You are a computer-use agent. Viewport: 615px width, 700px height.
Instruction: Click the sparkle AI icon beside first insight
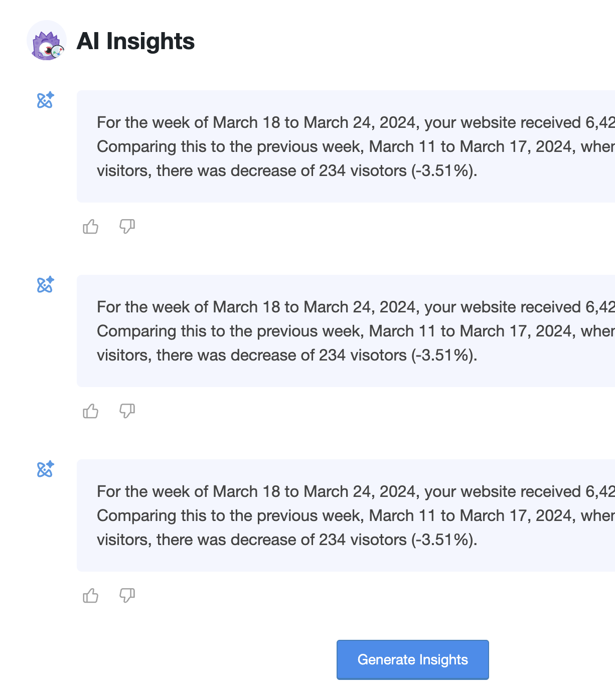(45, 100)
